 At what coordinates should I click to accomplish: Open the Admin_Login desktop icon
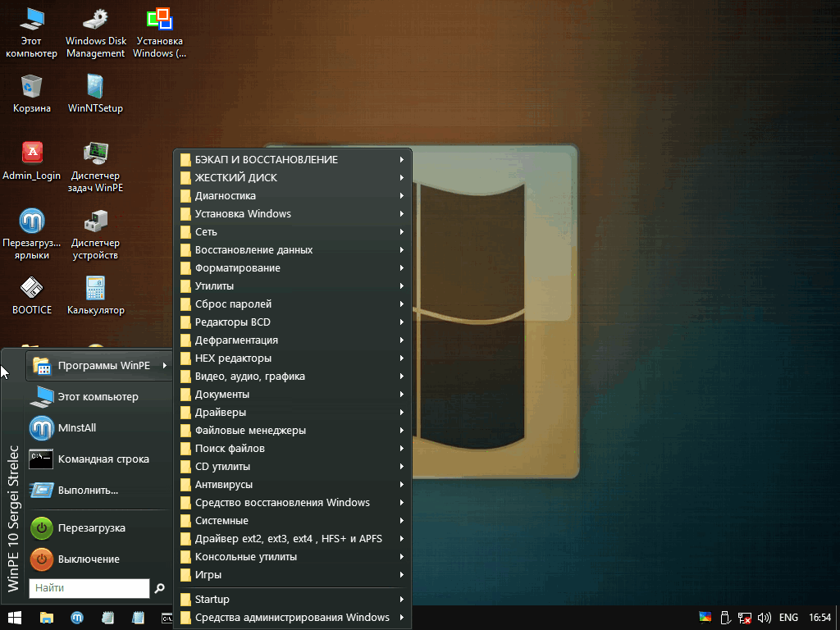click(x=32, y=161)
